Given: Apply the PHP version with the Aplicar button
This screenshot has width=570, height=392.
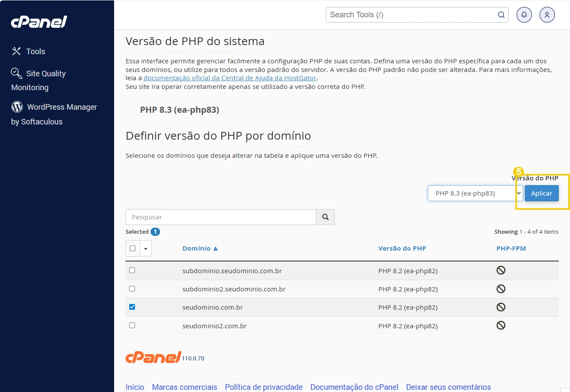Looking at the screenshot, I should (541, 193).
